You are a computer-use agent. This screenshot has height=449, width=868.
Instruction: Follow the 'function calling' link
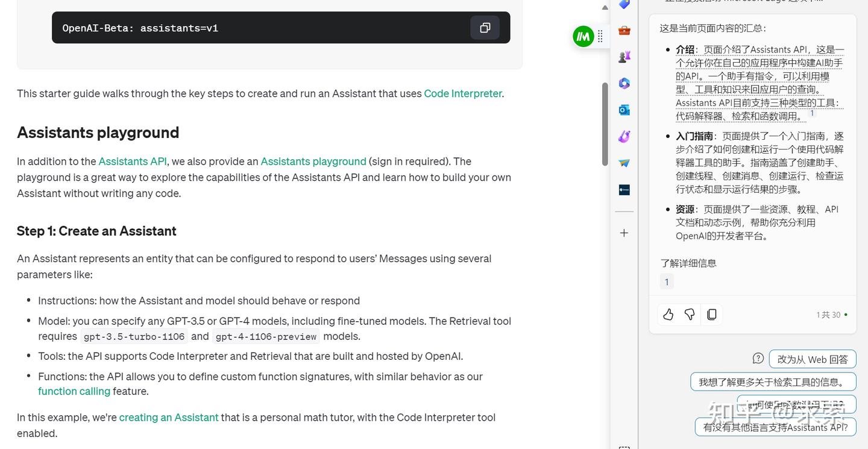(x=74, y=391)
